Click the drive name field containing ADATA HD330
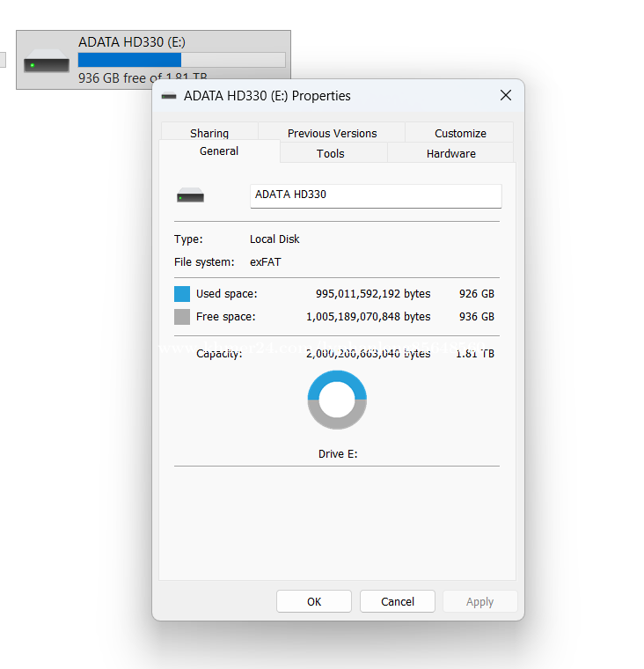Viewport: 644px width, 669px height. click(376, 195)
